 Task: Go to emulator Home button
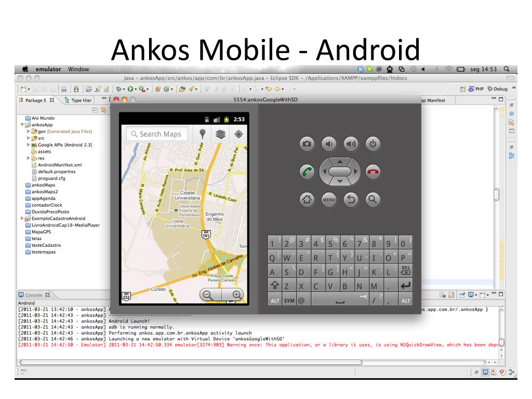tap(307, 199)
